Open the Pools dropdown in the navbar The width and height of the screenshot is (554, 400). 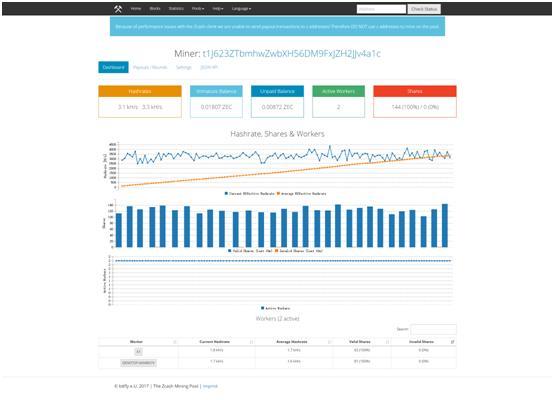[198, 8]
